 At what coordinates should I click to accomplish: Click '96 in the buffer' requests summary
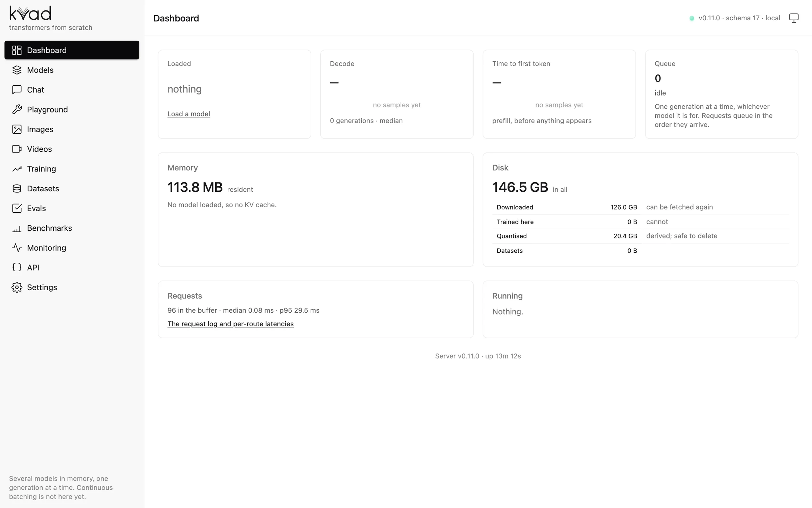[192, 310]
